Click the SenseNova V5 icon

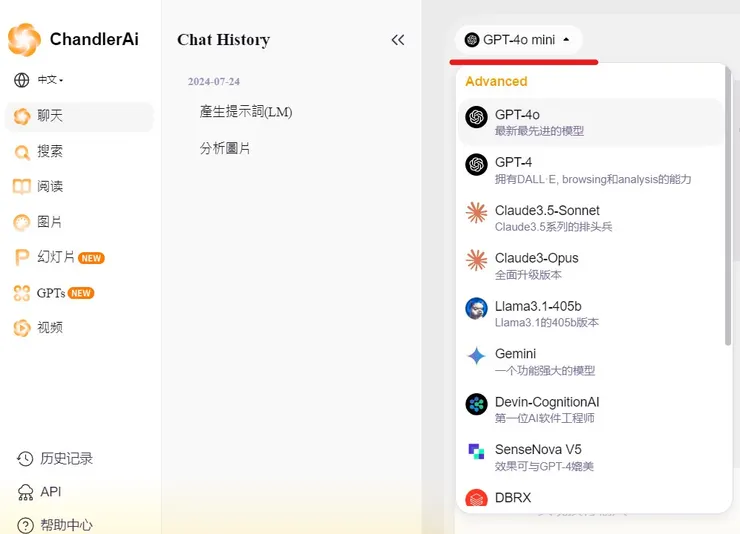pos(477,452)
